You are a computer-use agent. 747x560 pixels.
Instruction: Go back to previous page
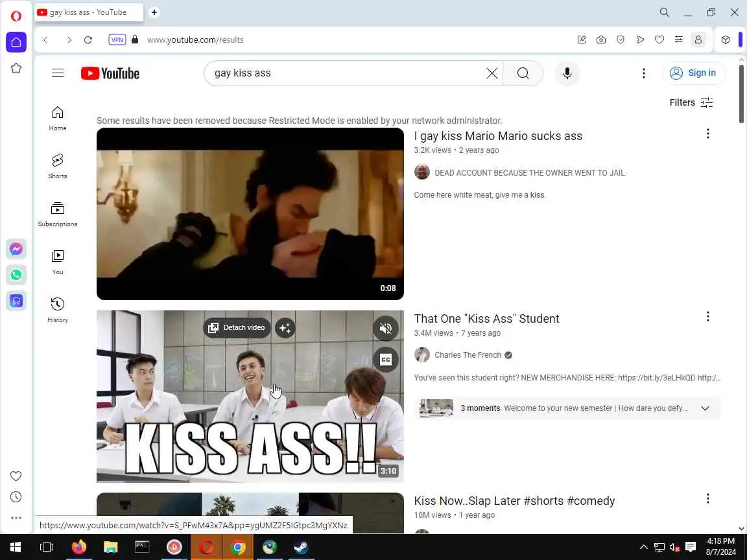[x=45, y=40]
